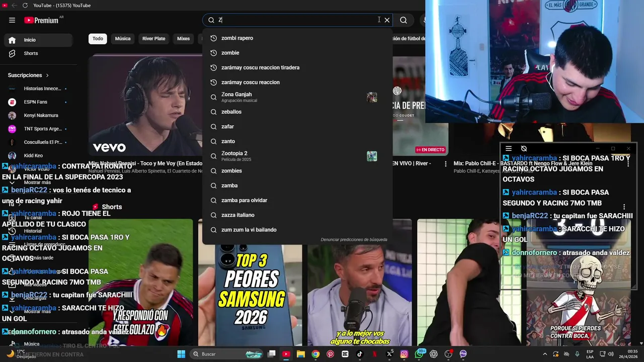Open Shorts in the sidebar
This screenshot has width=644, height=362.
coord(38,53)
